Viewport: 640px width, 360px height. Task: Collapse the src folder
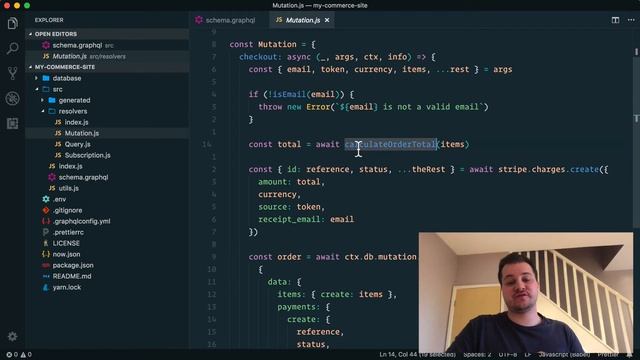pos(58,89)
